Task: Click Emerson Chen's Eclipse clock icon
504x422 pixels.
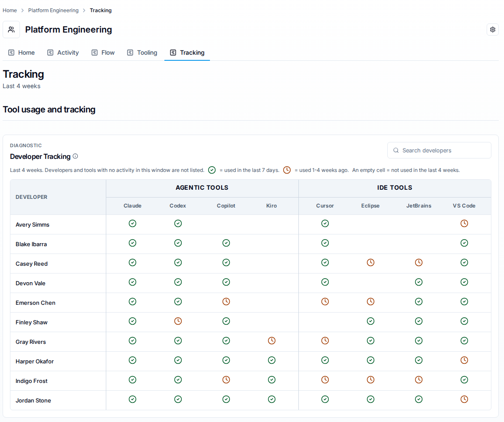Action: click(x=370, y=302)
